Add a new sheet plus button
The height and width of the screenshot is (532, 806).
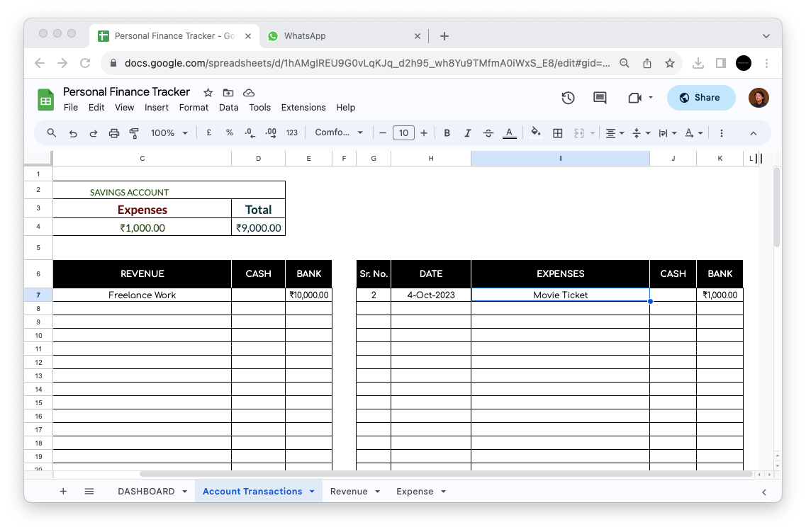tap(63, 492)
